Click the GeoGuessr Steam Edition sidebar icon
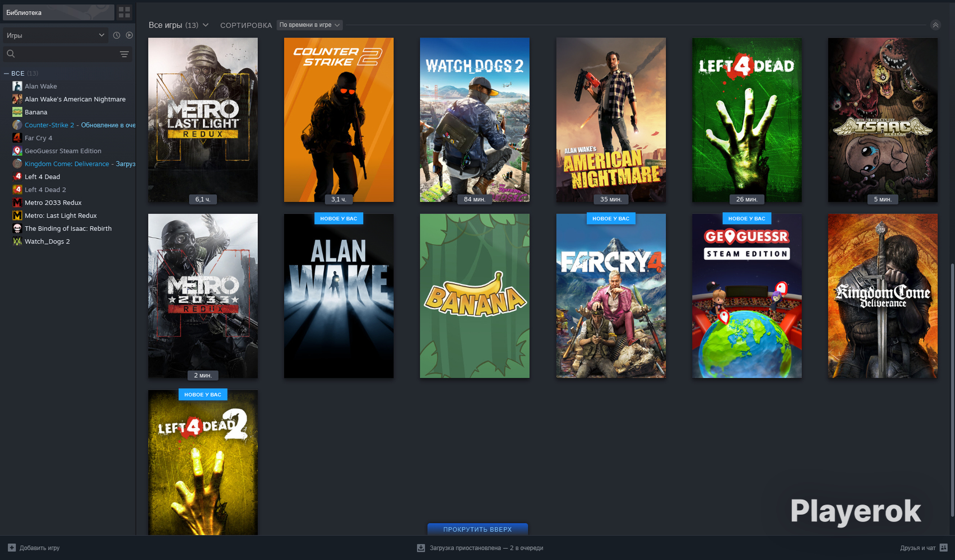 (17, 151)
